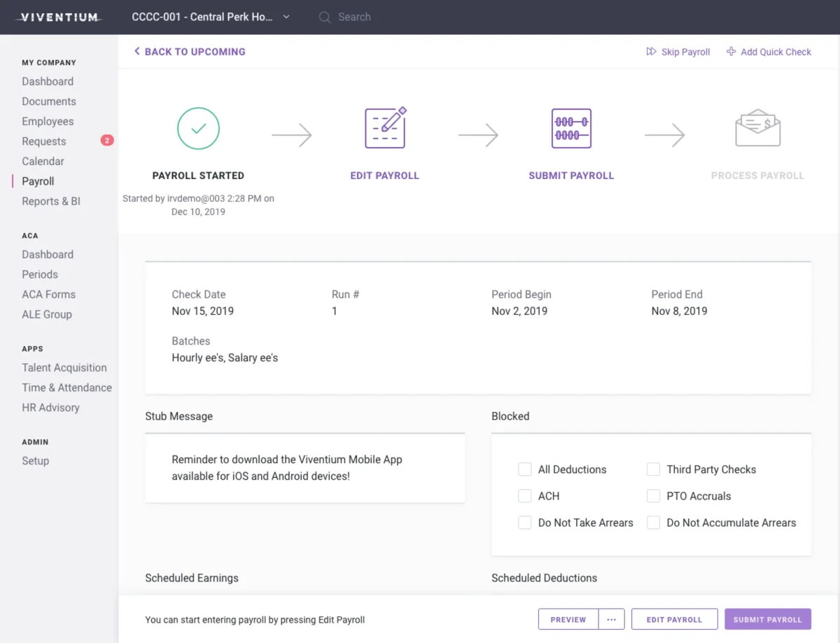Open ACA Forms from the sidebar

coord(48,294)
